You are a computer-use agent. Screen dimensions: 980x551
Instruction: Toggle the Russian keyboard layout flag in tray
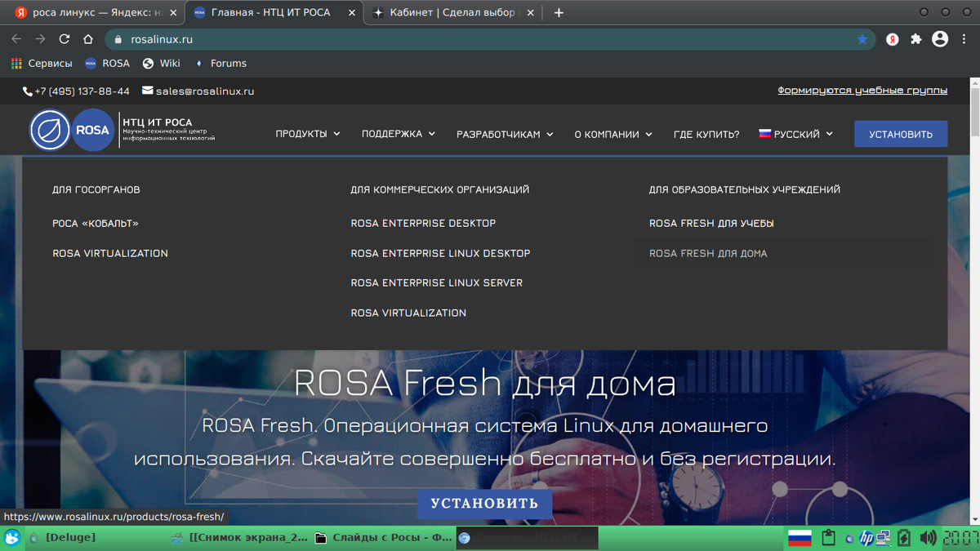(800, 537)
